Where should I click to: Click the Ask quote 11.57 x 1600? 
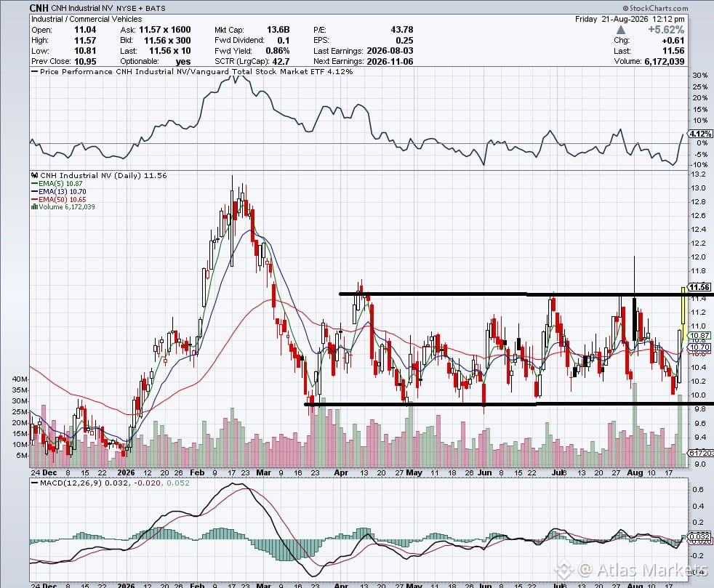coord(164,30)
